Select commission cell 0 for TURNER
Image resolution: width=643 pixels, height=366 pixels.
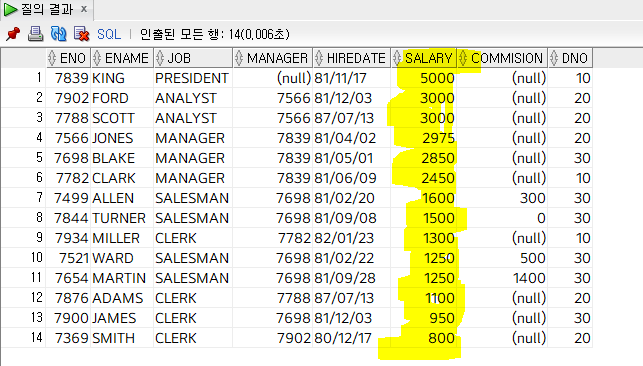point(502,218)
